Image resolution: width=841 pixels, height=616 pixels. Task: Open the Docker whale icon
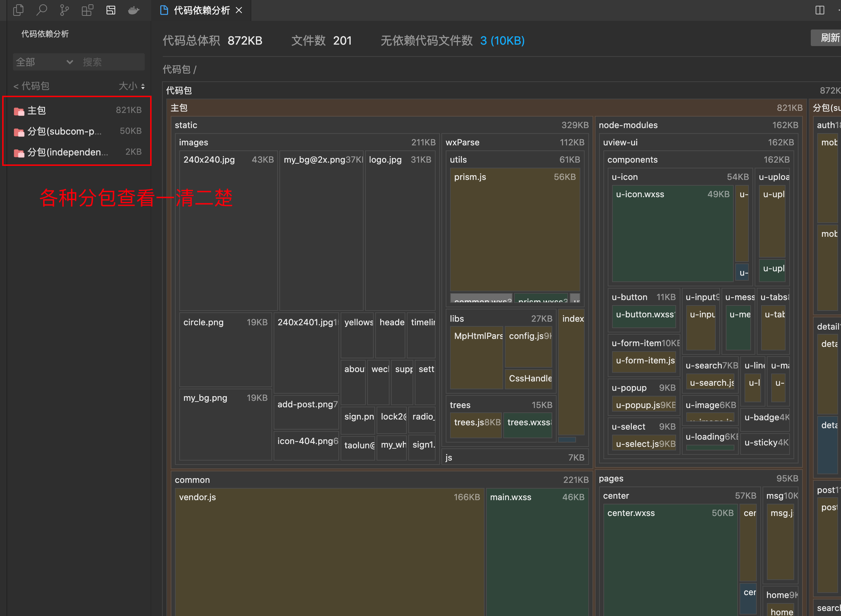tap(134, 10)
